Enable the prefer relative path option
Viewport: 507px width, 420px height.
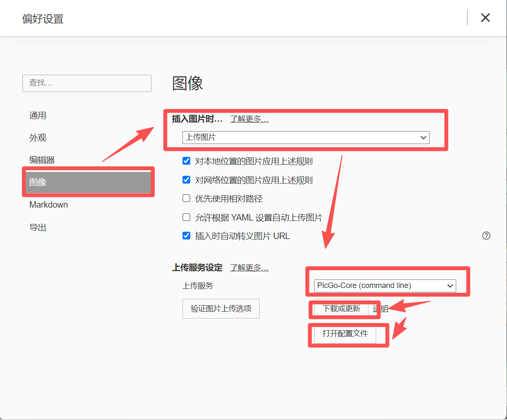[186, 199]
